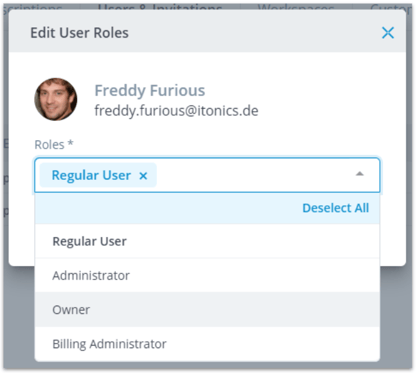Close the Edit User Roles dialog
Viewport: 416px width, 373px height.
[x=388, y=33]
